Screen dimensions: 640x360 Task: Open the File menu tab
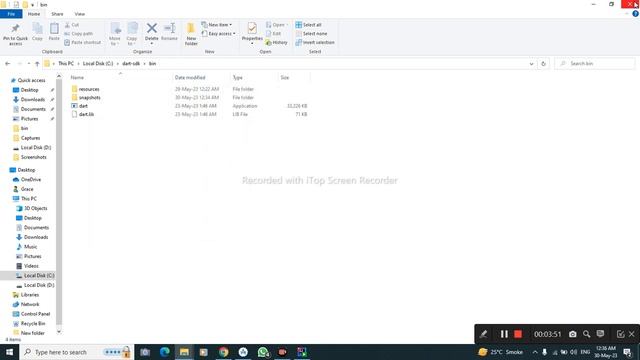click(x=11, y=14)
